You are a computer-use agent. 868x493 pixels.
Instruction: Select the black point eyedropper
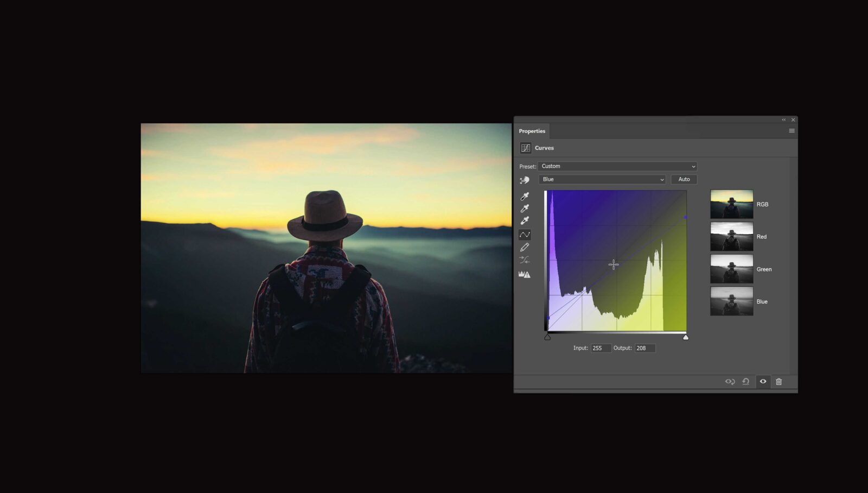tap(525, 197)
